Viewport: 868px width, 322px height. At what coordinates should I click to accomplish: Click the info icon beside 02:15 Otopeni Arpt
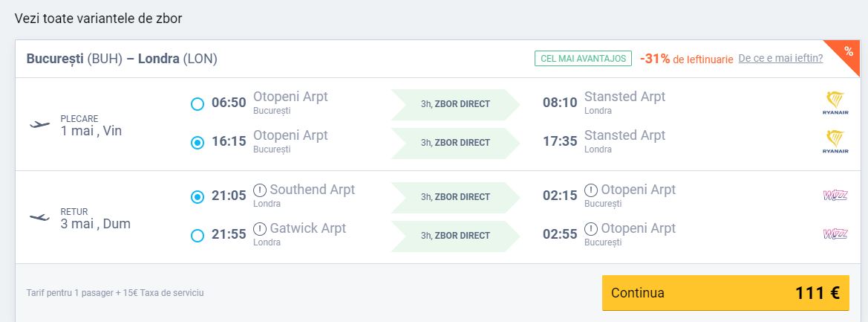[x=590, y=190]
